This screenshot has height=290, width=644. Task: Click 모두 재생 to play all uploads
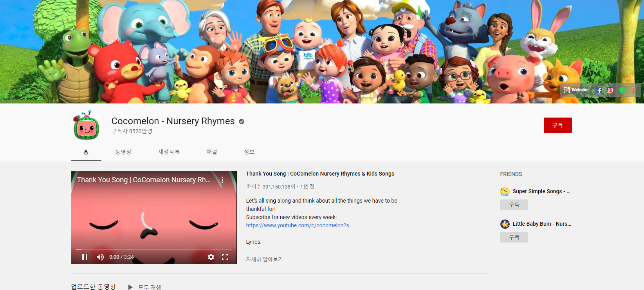pos(145,287)
